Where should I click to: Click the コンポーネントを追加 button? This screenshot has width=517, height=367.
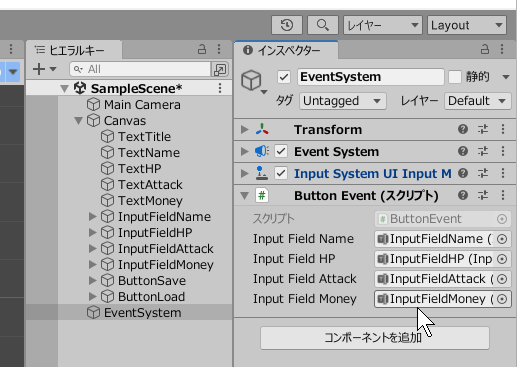click(375, 338)
